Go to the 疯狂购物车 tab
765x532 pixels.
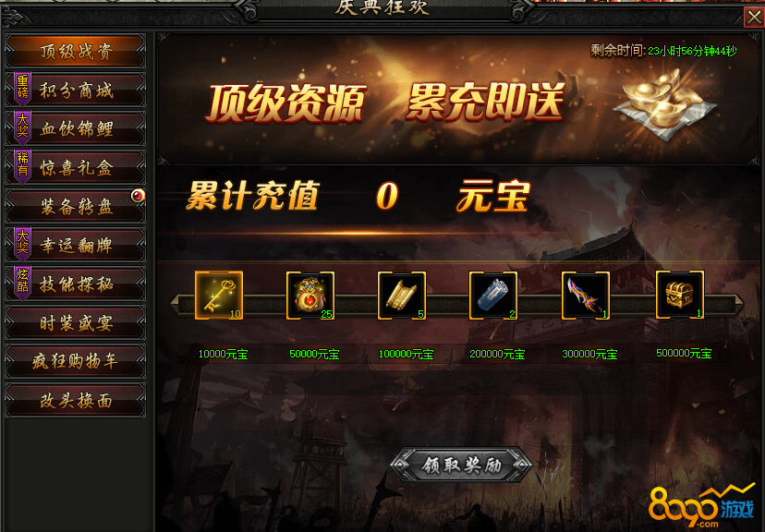76,361
